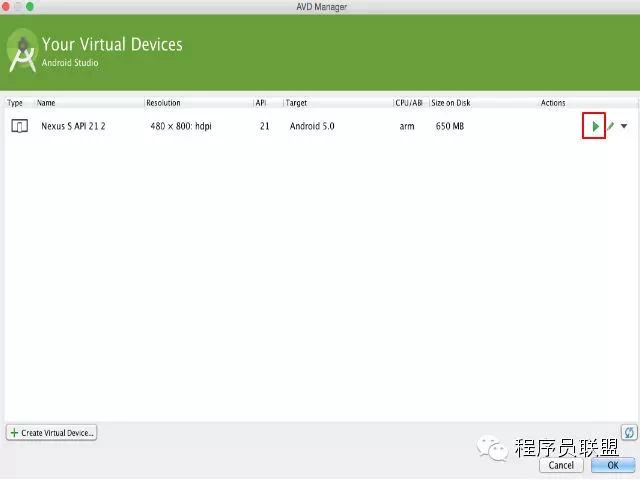
Task: Sort by the Resolution column header
Action: click(163, 103)
